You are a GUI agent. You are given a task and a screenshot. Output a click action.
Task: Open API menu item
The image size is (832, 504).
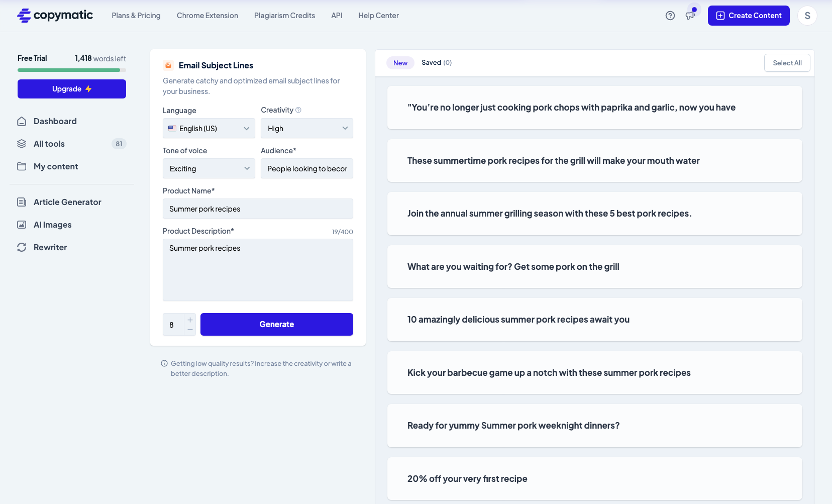click(337, 16)
